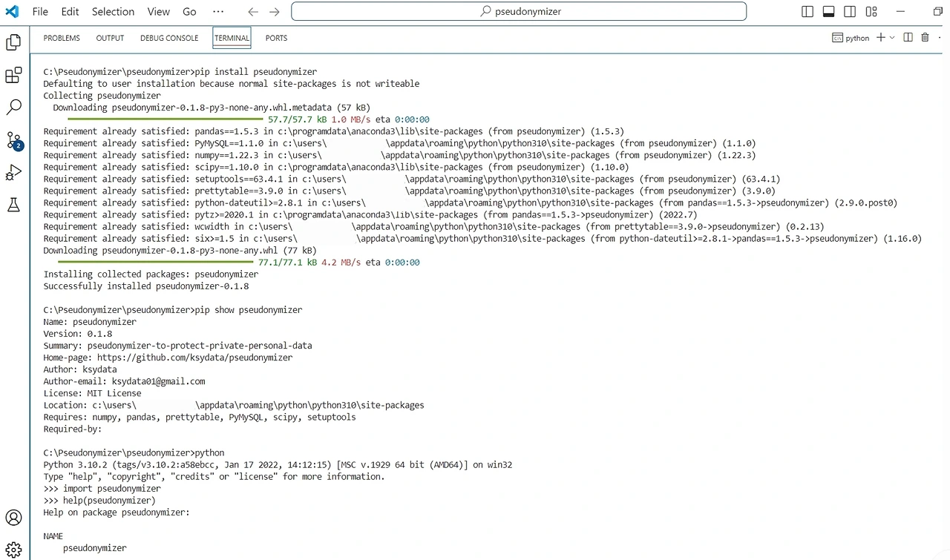The image size is (950, 560).
Task: Toggle the secondary side bar
Action: click(x=850, y=12)
